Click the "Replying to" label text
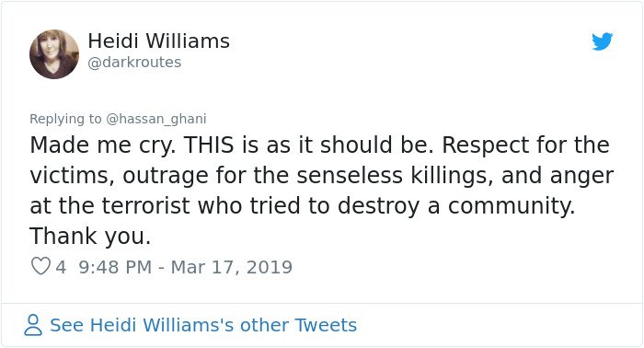 65,119
